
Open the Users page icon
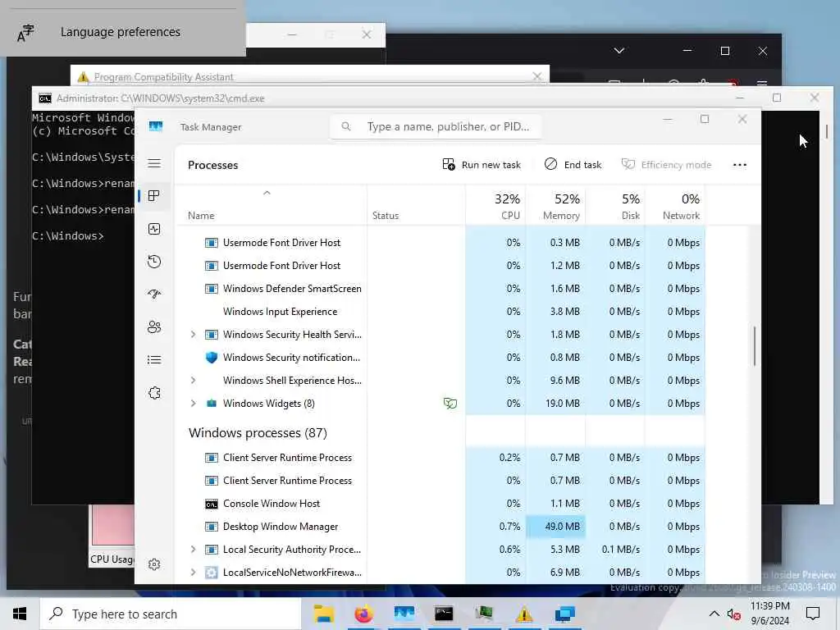click(x=154, y=326)
